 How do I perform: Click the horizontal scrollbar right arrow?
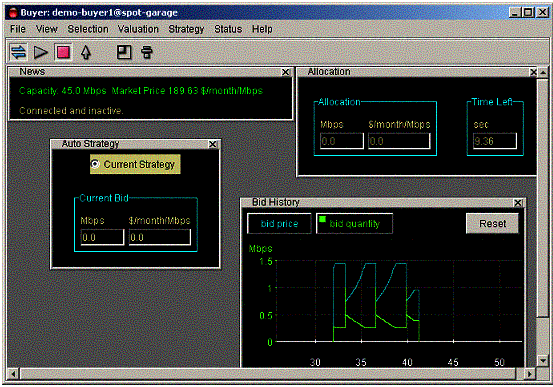(530, 374)
